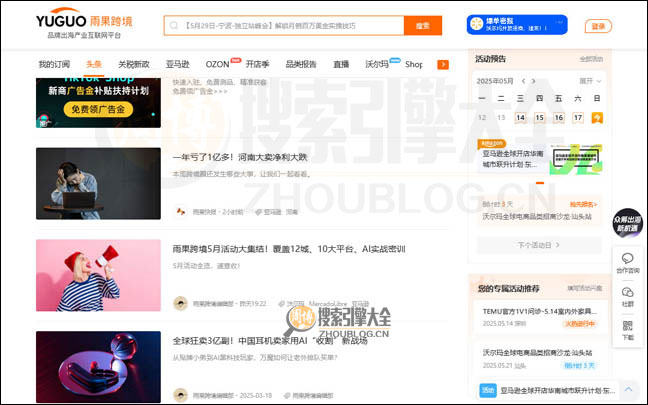Select the 直播 tab
Image resolution: width=648 pixels, height=405 pixels.
(x=341, y=64)
